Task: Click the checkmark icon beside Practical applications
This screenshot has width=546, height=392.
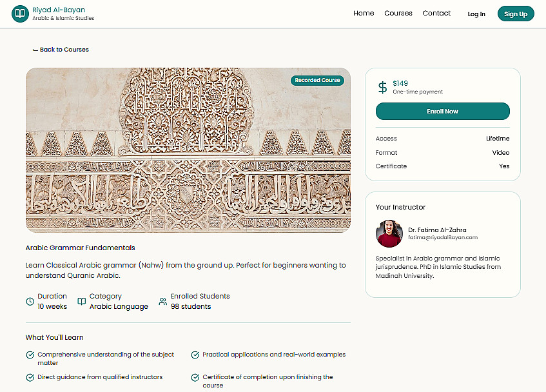Action: (x=195, y=355)
